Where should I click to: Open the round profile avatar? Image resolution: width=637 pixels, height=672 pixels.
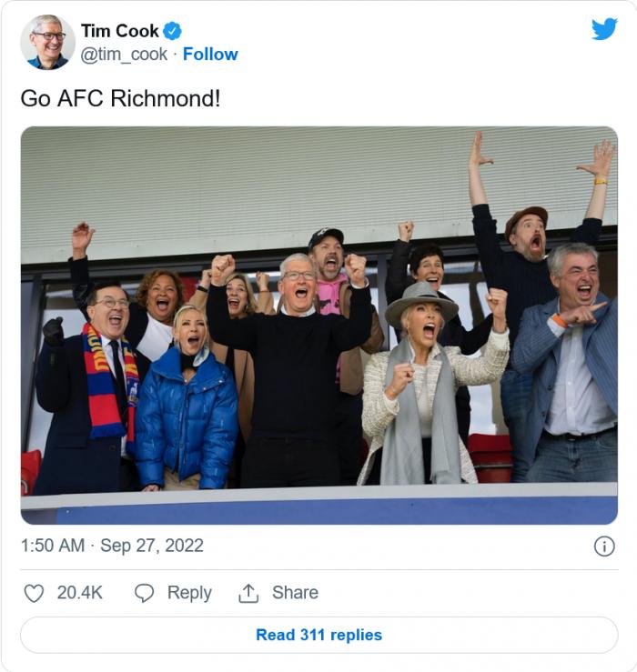pos(47,42)
